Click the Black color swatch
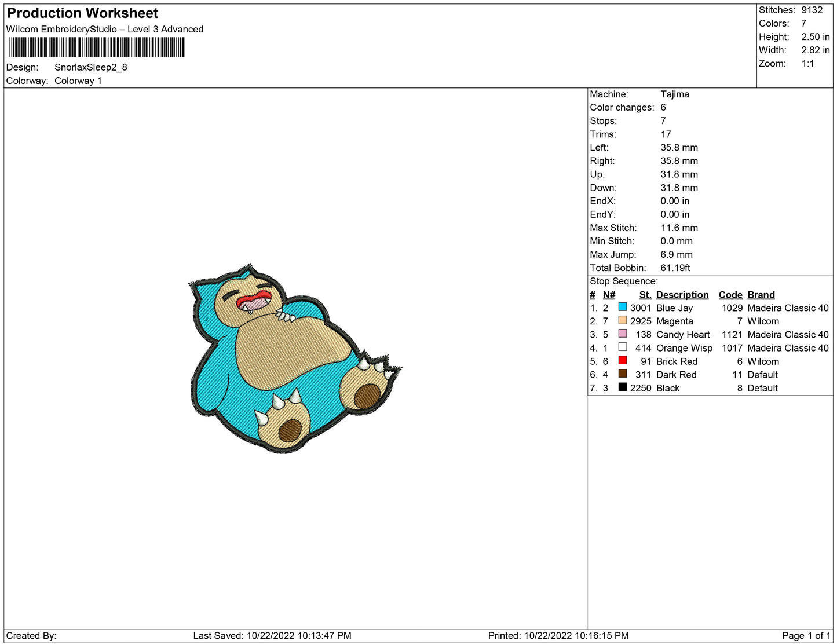Screen dimensions: 837x644 [623, 387]
